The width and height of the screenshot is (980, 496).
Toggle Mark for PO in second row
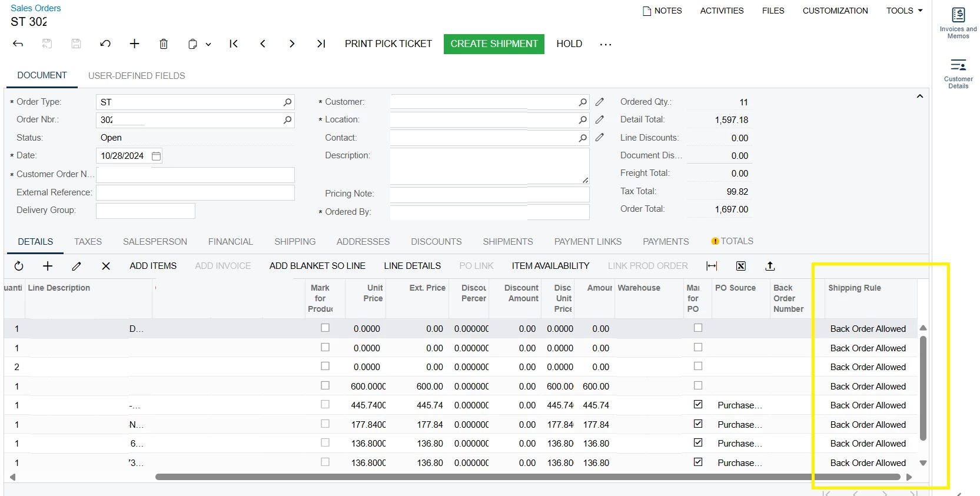pos(698,347)
